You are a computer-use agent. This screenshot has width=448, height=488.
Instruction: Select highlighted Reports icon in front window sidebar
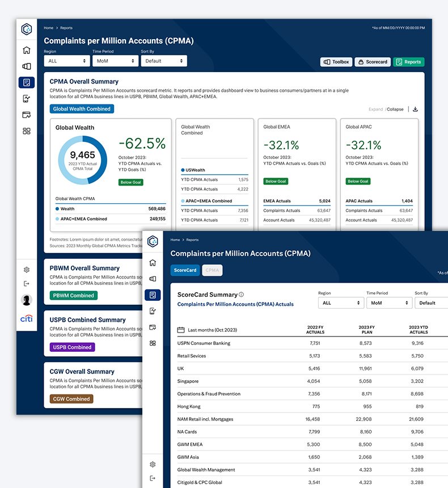(x=153, y=295)
